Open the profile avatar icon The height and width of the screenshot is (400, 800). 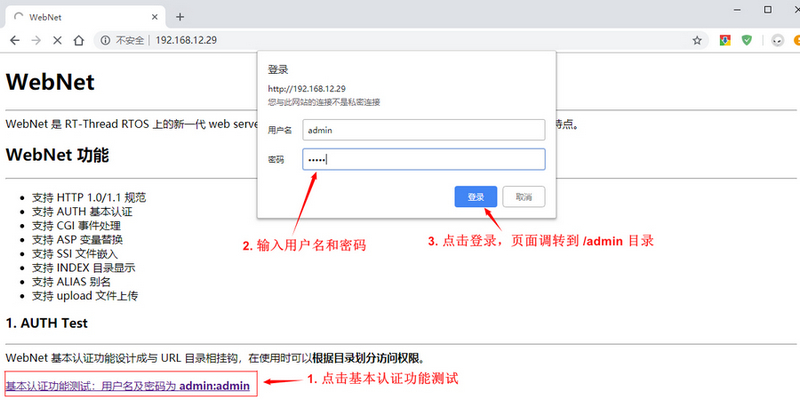[x=777, y=40]
